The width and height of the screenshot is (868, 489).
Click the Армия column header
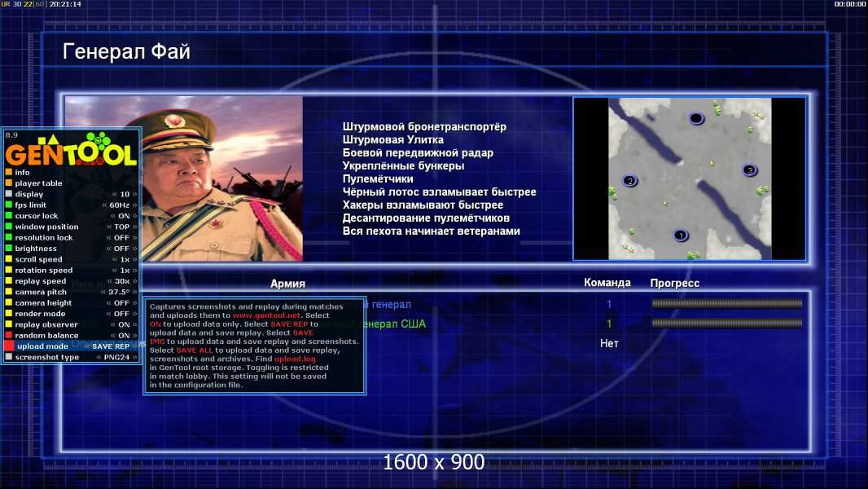[x=287, y=284]
